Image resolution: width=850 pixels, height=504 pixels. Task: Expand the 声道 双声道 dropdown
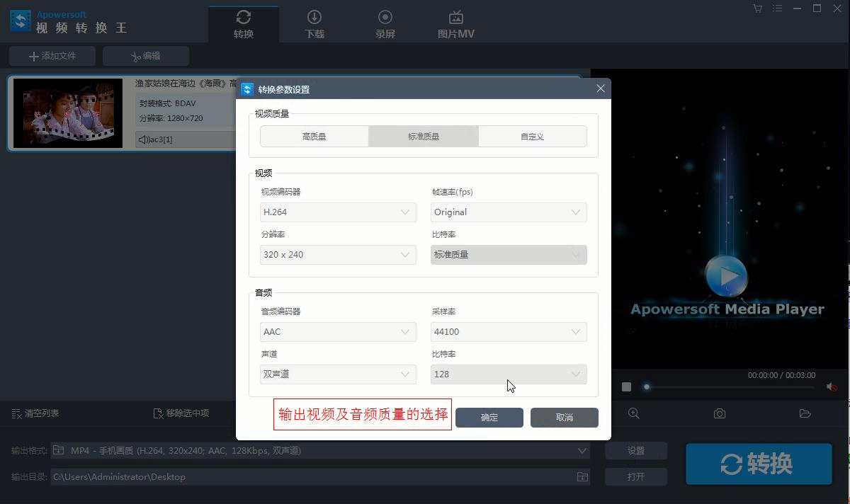tap(338, 374)
